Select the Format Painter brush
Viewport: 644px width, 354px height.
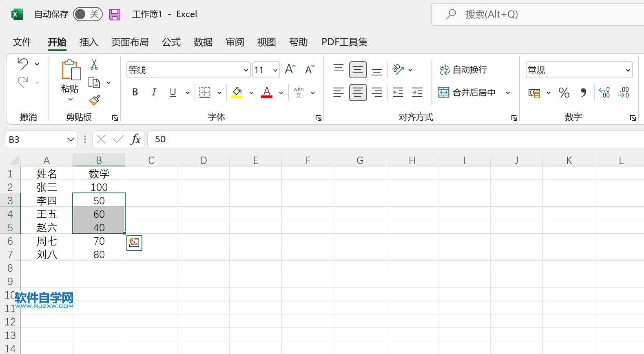94,100
